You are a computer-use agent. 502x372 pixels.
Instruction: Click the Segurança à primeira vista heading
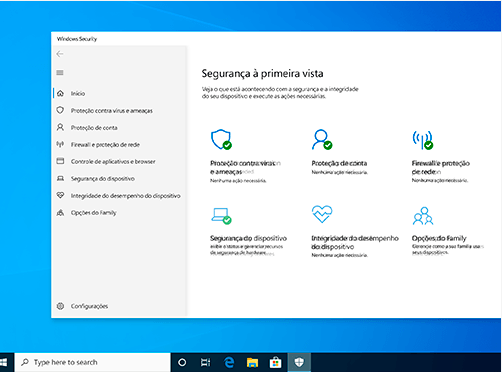click(262, 74)
